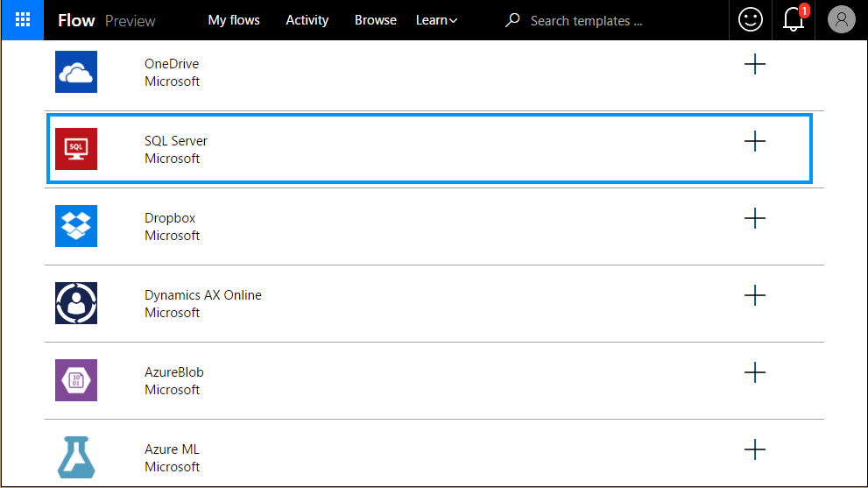Add the Dropbox connection with plus

click(754, 218)
